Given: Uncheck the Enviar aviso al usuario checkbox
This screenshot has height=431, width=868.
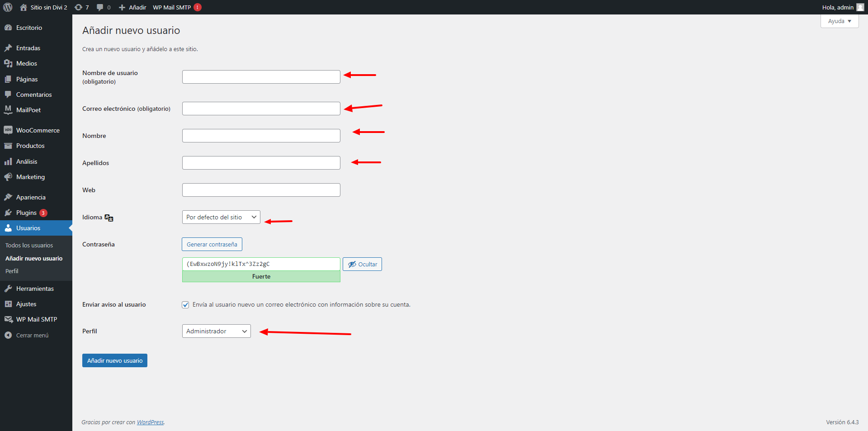Looking at the screenshot, I should coord(185,305).
